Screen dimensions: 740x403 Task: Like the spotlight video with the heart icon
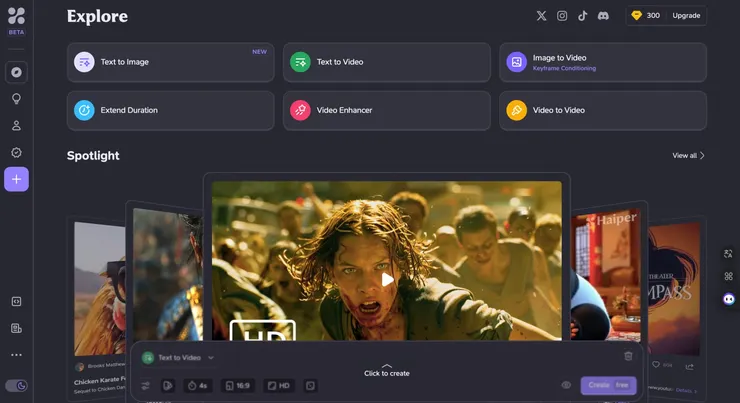656,364
